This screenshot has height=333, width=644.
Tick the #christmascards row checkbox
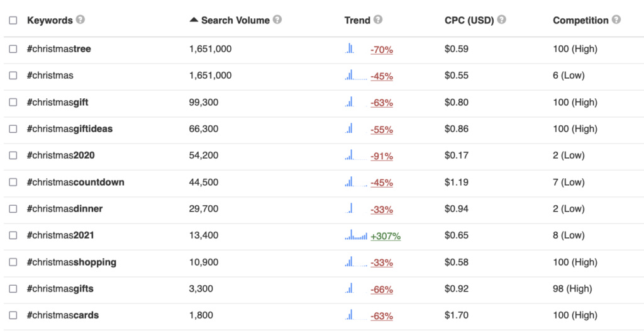point(13,315)
